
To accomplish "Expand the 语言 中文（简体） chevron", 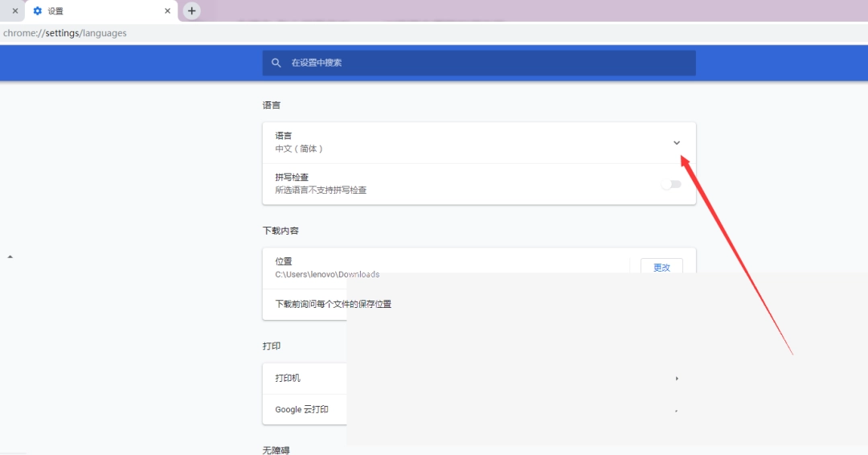I will 677,143.
